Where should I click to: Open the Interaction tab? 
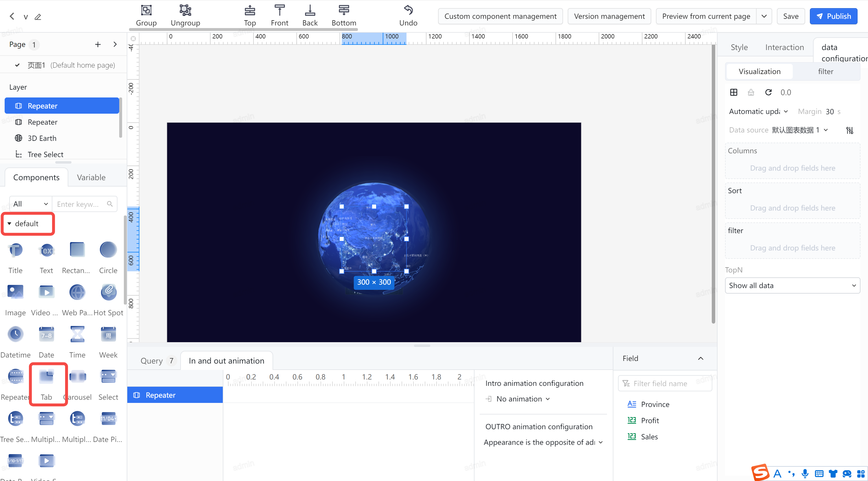[784, 47]
